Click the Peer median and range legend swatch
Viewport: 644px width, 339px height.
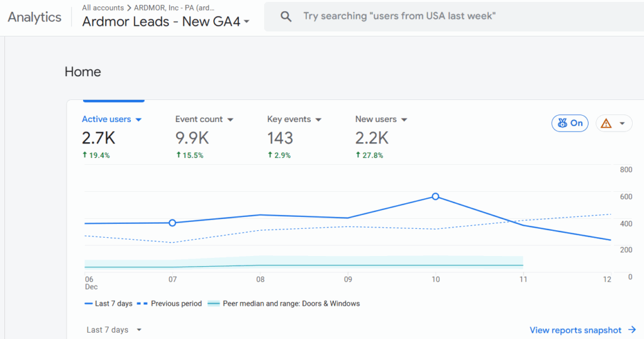tap(214, 303)
